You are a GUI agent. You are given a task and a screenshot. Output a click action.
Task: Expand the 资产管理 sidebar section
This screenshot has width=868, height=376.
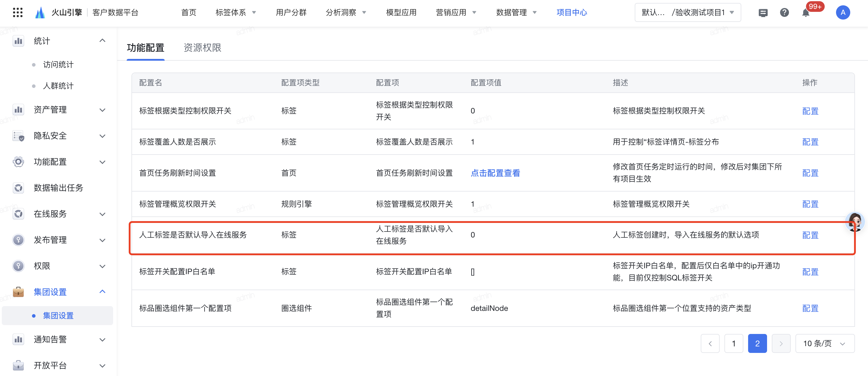pyautogui.click(x=102, y=110)
